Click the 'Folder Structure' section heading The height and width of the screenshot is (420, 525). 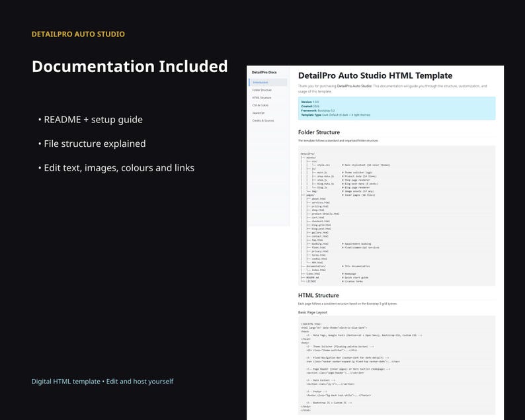(x=319, y=132)
